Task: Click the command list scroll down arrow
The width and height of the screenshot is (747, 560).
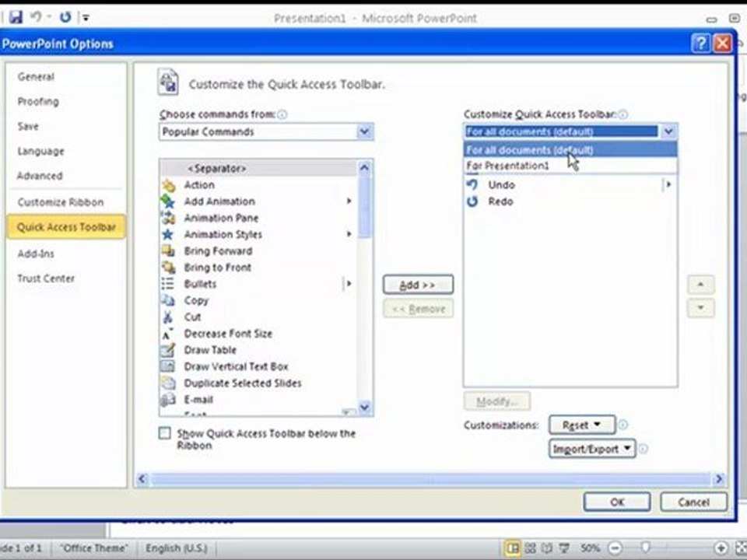Action: (x=364, y=407)
